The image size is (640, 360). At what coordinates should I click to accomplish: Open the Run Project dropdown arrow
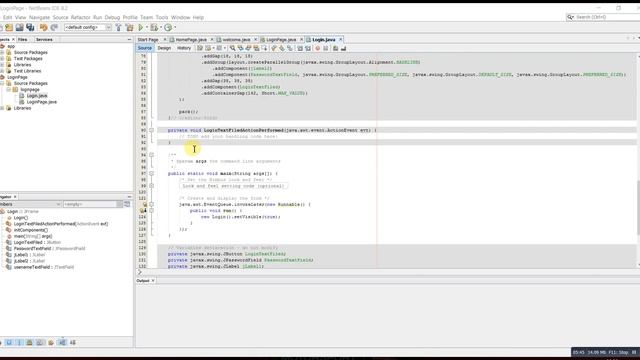[147, 27]
